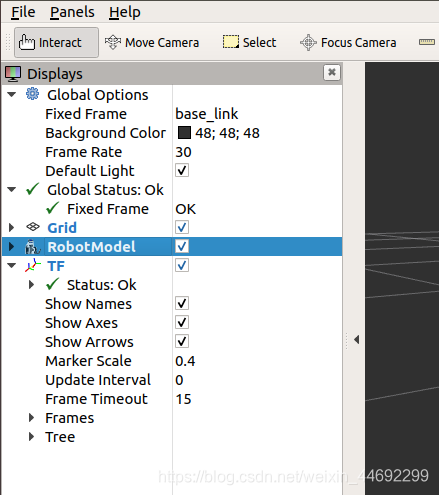The image size is (439, 495).
Task: Click the RobotModel robot icon
Action: pos(32,247)
